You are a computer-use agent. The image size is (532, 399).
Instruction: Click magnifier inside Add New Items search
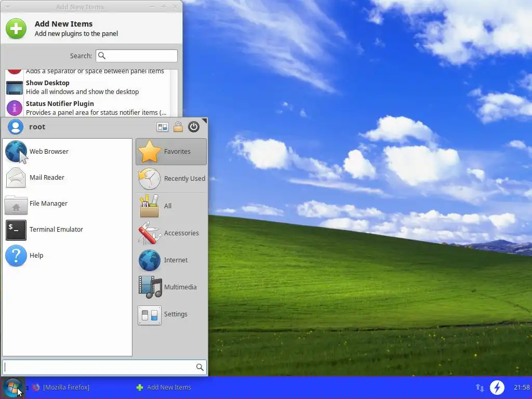click(x=102, y=56)
